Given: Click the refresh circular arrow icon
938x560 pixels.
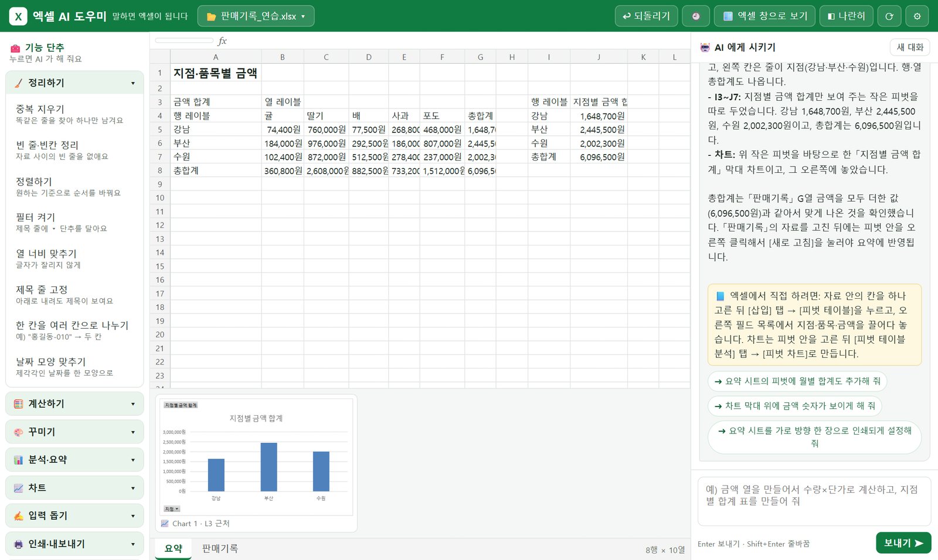Looking at the screenshot, I should 889,16.
